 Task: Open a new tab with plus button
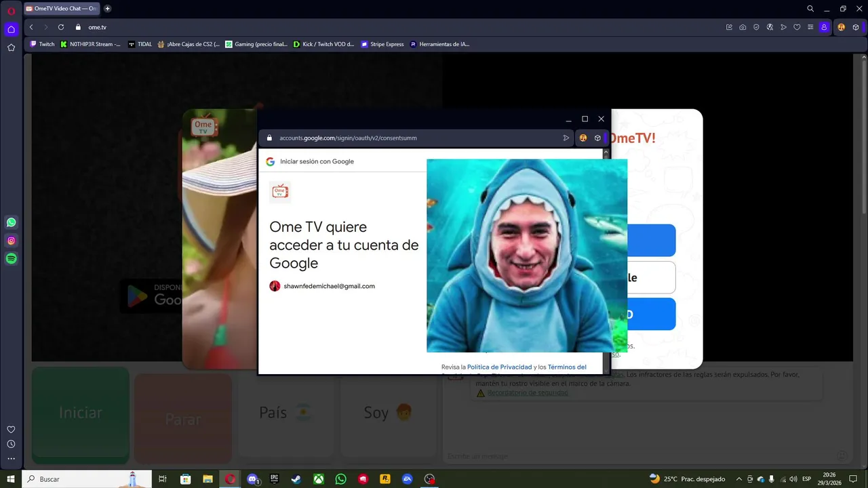click(107, 9)
